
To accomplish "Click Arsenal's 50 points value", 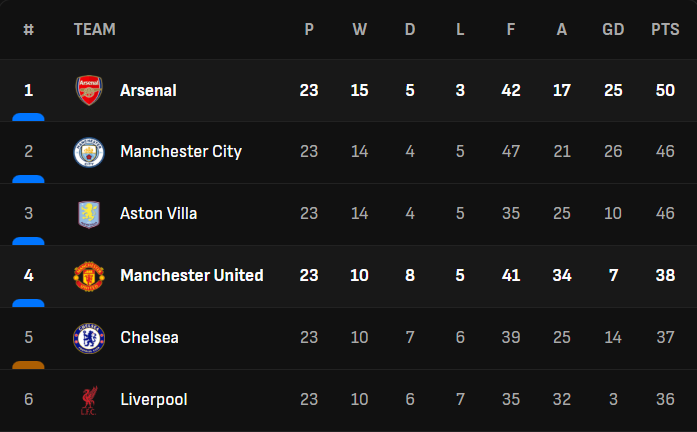I will coord(665,90).
